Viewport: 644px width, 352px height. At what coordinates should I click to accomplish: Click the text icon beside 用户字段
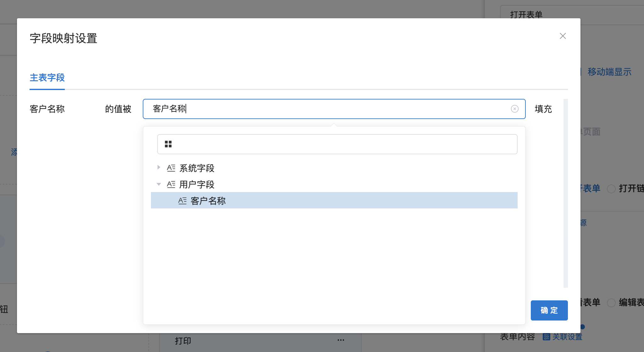171,185
